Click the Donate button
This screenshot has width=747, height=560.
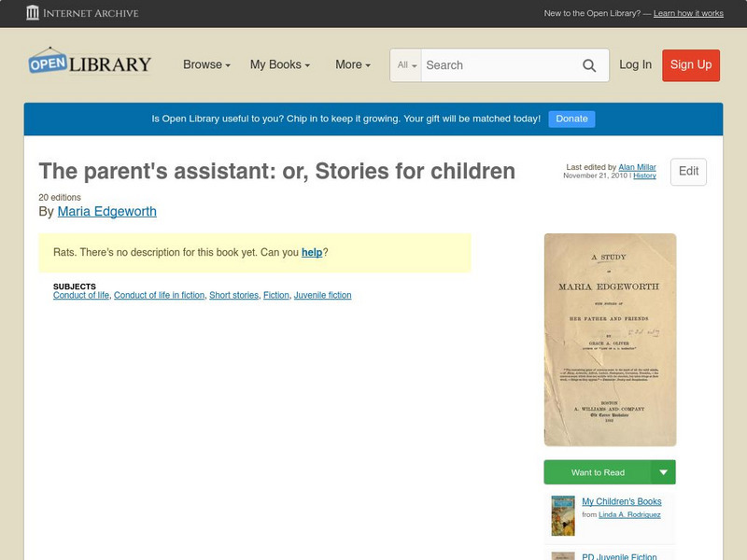pos(571,119)
